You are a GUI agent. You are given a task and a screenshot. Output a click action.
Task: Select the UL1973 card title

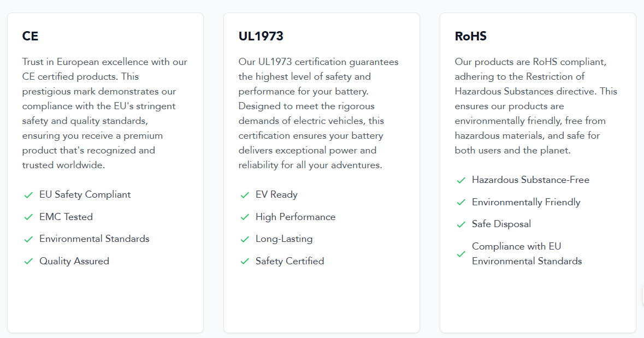click(x=261, y=36)
